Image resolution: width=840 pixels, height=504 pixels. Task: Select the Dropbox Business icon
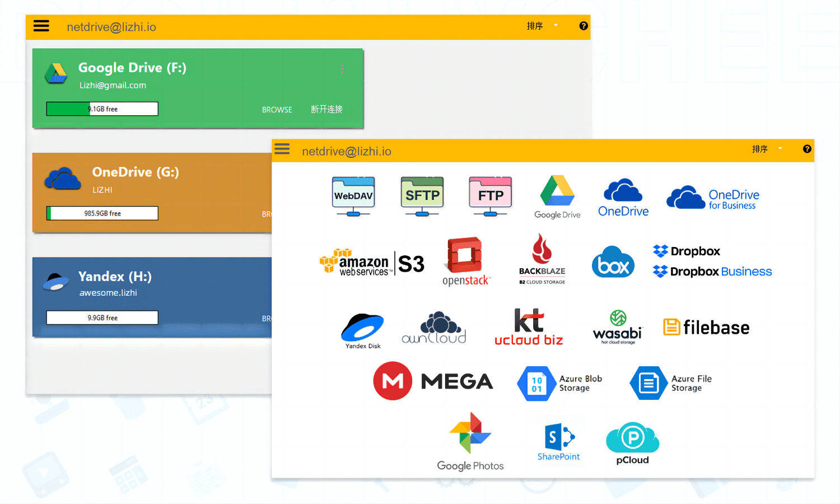tap(711, 272)
